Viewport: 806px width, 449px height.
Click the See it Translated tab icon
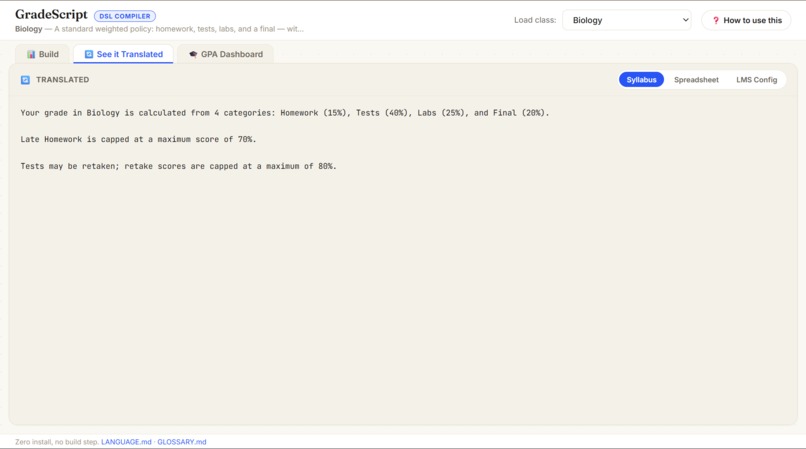pos(89,54)
